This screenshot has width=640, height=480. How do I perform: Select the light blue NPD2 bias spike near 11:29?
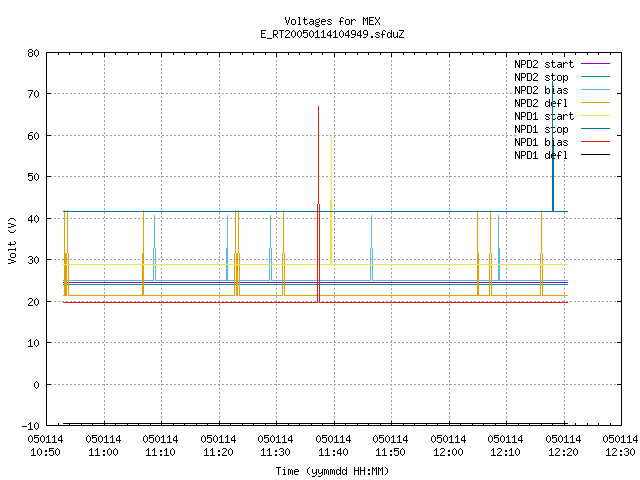(270, 248)
